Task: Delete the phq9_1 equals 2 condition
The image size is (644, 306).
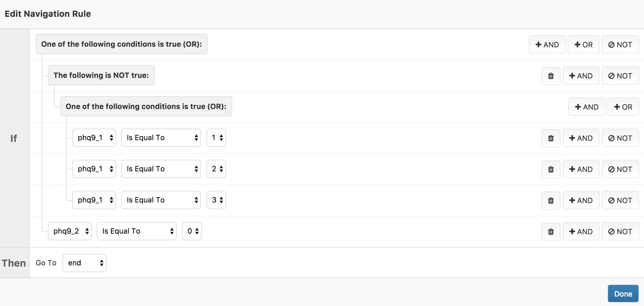Action: click(551, 169)
